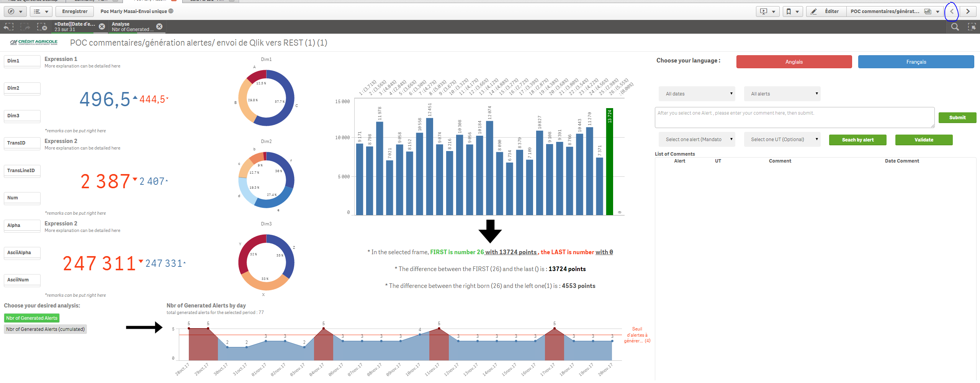980x383 pixels.
Task: Submit the comment
Action: pos(957,118)
